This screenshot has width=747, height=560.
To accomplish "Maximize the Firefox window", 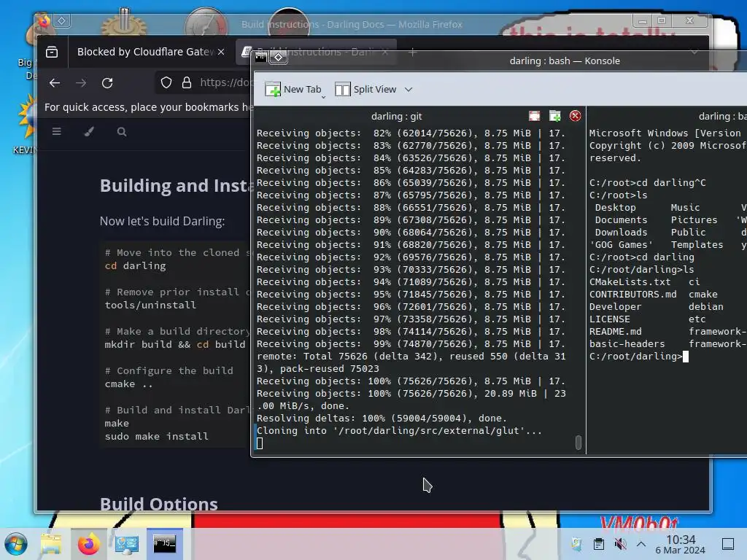I will (x=662, y=20).
